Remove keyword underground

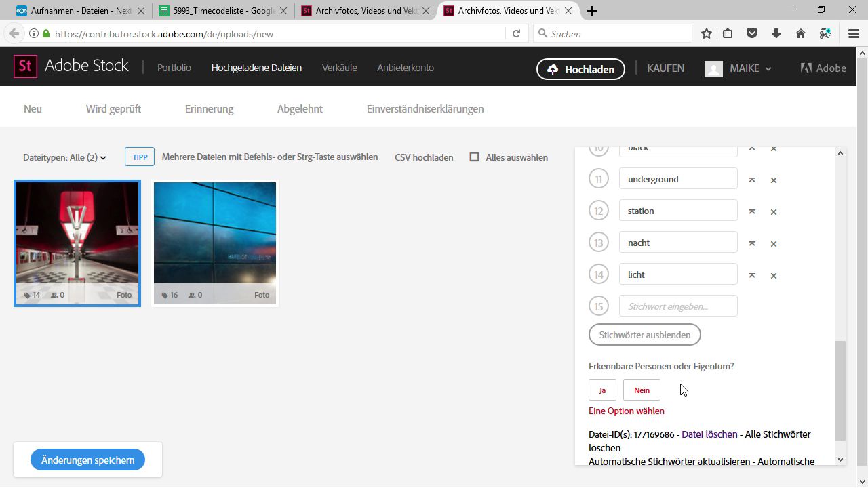pos(774,180)
